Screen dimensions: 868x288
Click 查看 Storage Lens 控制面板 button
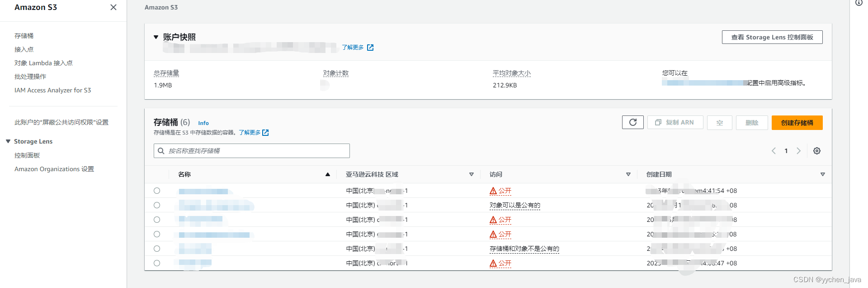click(x=772, y=37)
